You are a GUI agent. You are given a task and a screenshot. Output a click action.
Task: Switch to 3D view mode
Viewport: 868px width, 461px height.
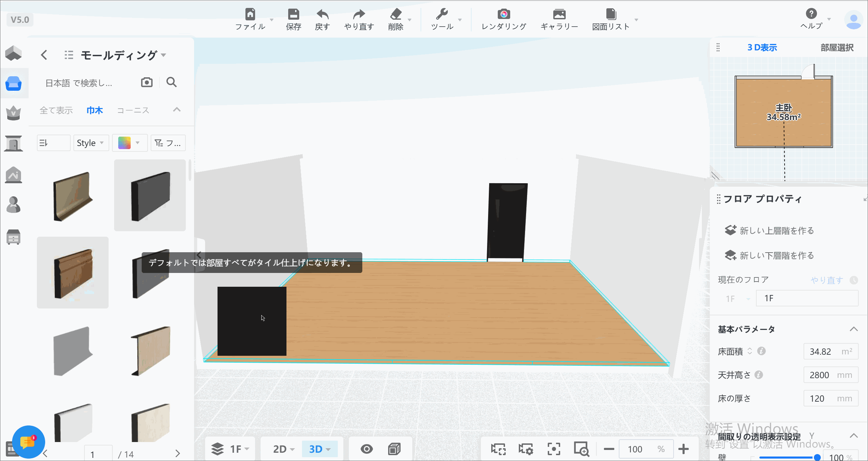pyautogui.click(x=320, y=449)
